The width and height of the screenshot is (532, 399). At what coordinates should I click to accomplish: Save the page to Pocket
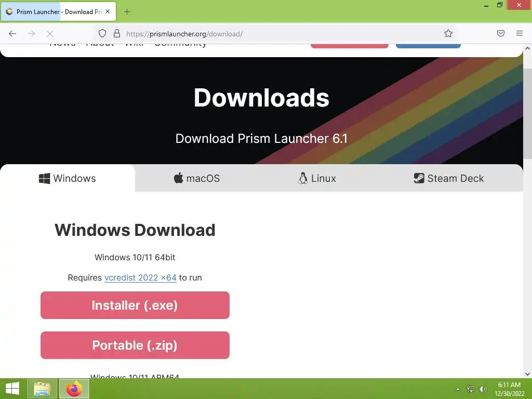(500, 33)
